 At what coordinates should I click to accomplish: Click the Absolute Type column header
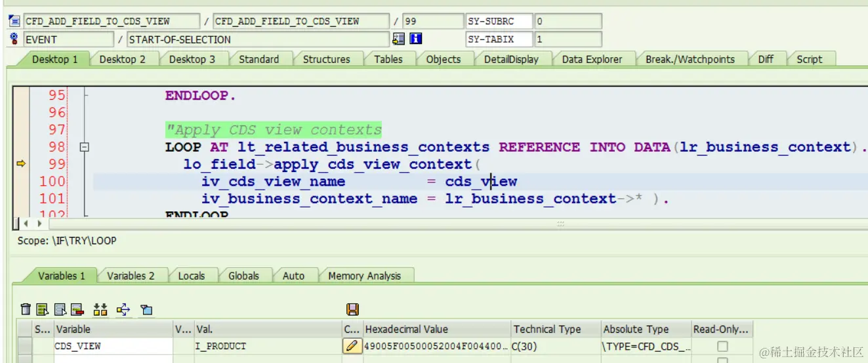[646, 330]
